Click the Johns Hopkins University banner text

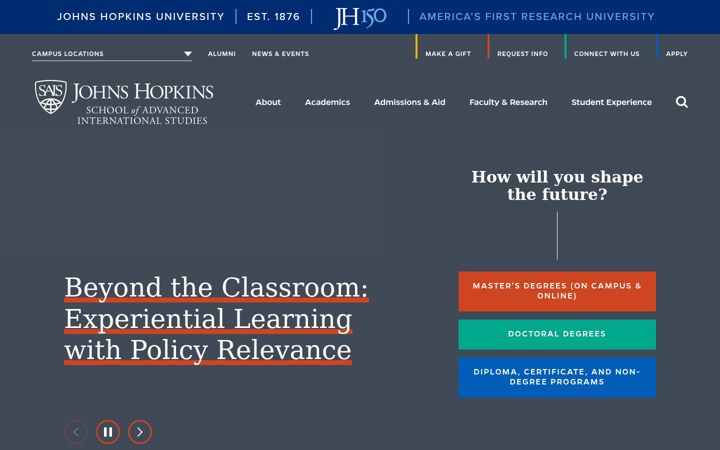coord(141,17)
